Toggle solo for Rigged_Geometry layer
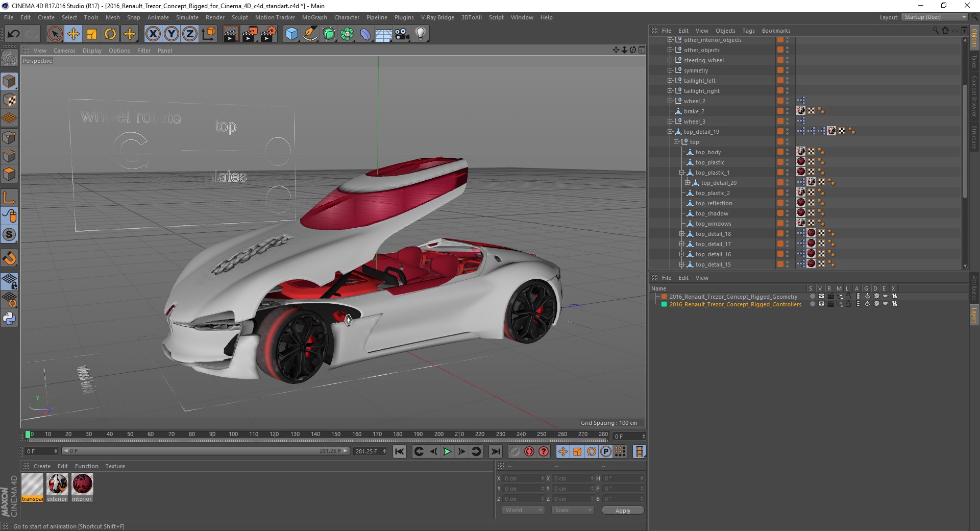This screenshot has width=980, height=531. [813, 296]
